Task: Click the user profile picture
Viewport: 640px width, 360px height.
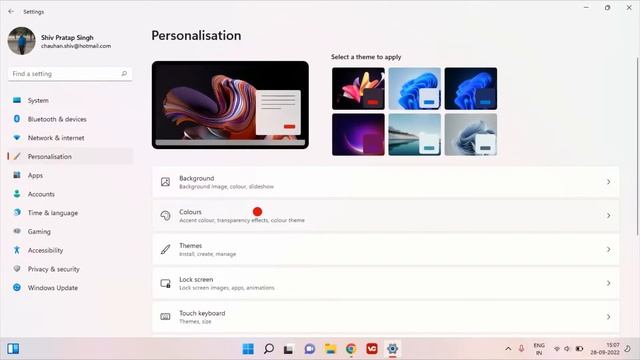Action: click(21, 41)
